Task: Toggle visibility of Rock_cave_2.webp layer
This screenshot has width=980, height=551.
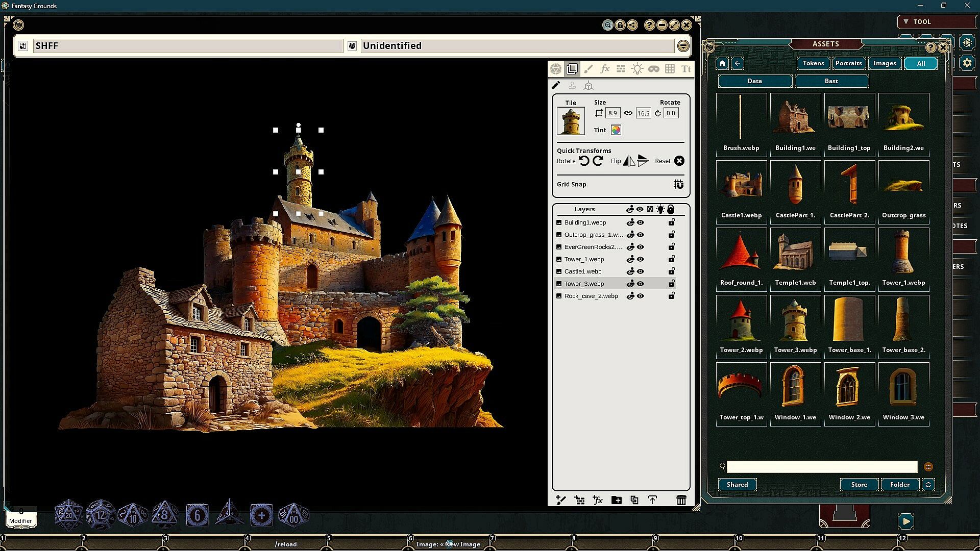Action: (x=641, y=296)
